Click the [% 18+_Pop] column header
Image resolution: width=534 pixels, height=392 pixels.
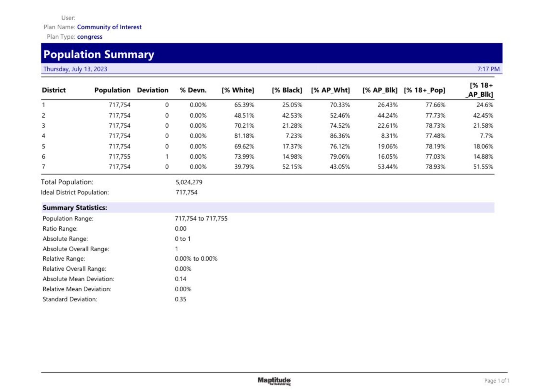pos(424,90)
